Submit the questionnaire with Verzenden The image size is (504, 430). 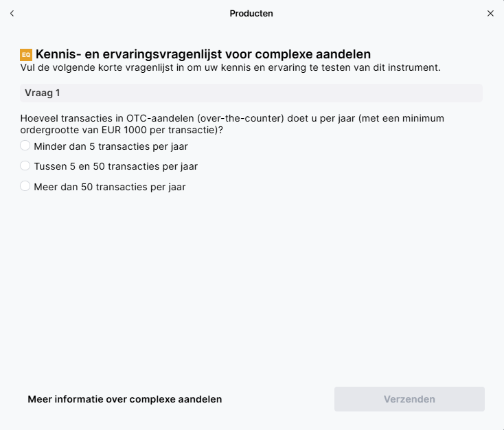(x=409, y=399)
